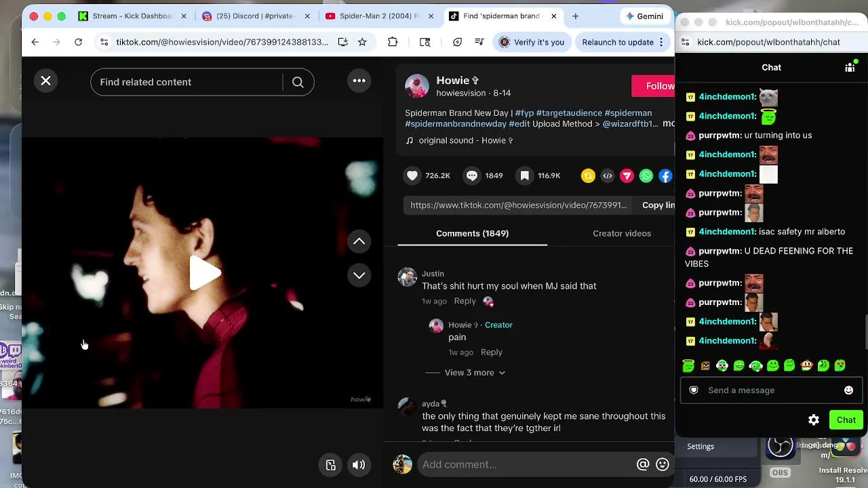Open the #spidermanbrandnewday hashtag link
Viewport: 868px width, 488px height.
456,124
